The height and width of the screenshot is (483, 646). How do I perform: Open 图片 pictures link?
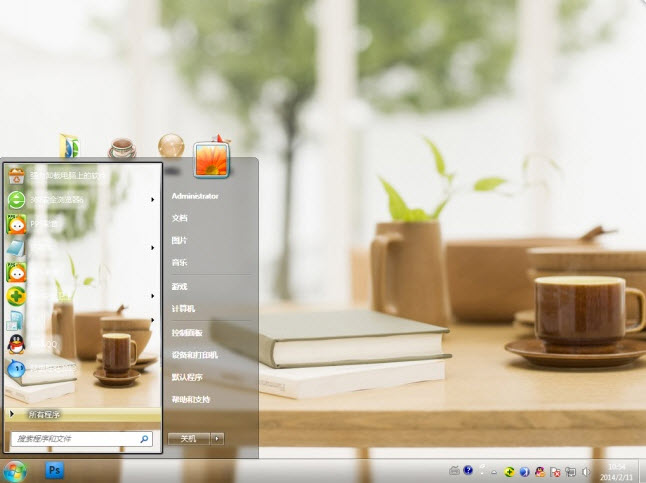click(179, 240)
